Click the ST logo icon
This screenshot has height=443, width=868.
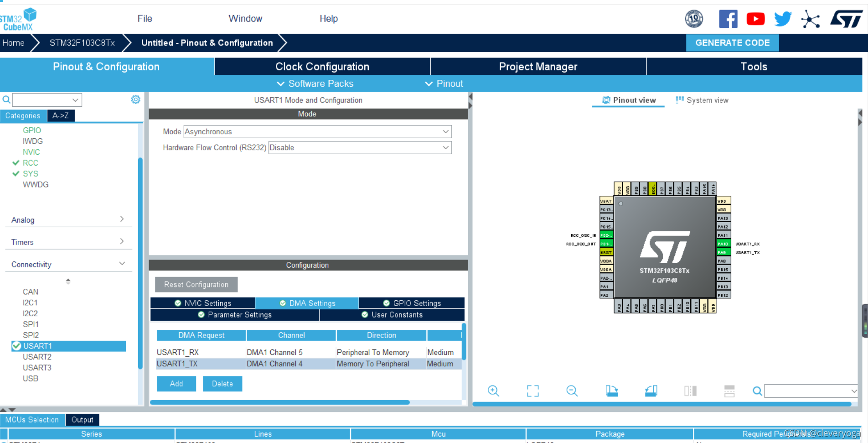tap(846, 19)
